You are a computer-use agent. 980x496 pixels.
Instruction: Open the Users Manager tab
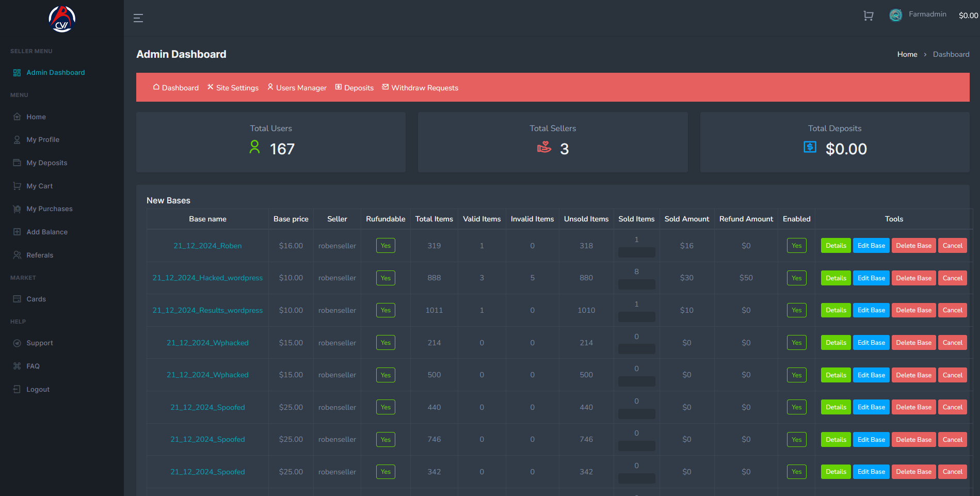(297, 88)
